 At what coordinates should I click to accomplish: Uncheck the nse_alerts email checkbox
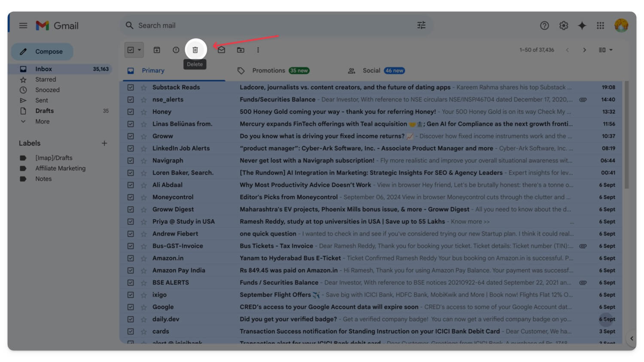coord(131,99)
